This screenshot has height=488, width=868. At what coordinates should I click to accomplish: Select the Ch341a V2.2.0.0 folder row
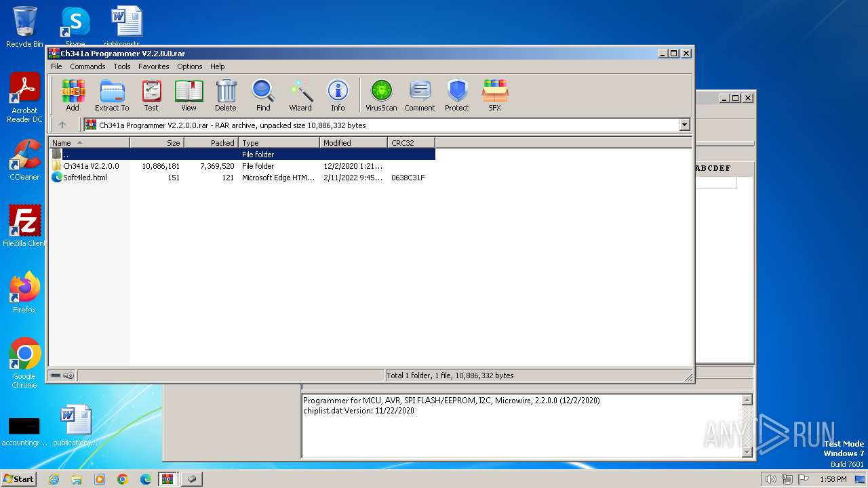(x=242, y=166)
